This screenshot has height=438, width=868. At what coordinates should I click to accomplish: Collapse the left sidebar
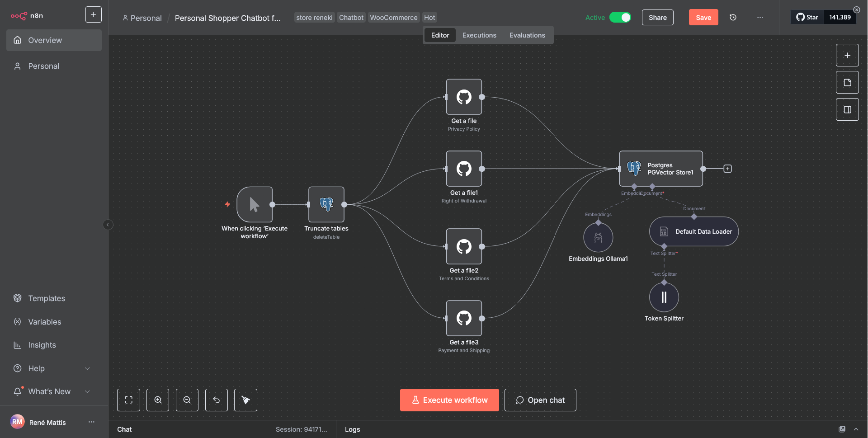point(108,225)
